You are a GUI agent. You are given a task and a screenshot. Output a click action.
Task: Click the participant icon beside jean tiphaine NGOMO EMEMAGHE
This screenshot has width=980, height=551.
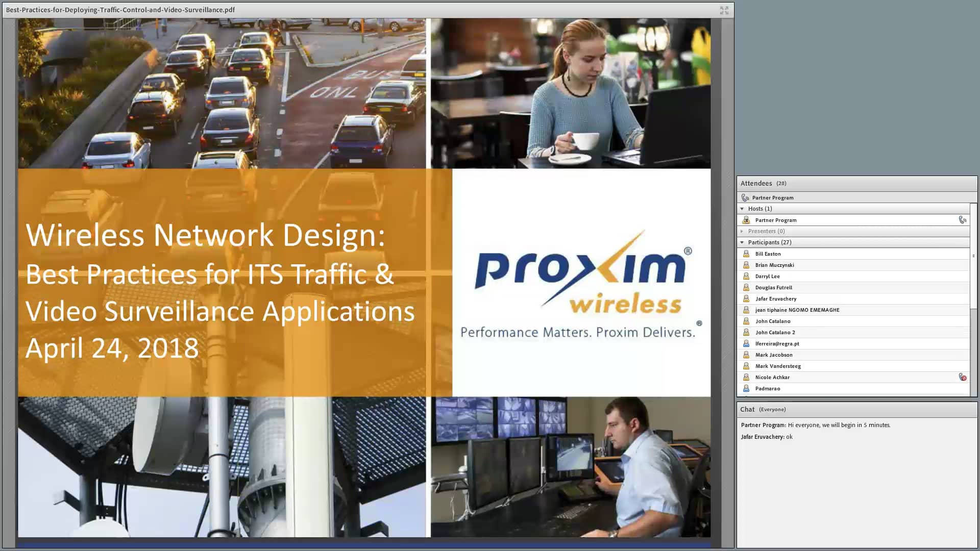[746, 310]
